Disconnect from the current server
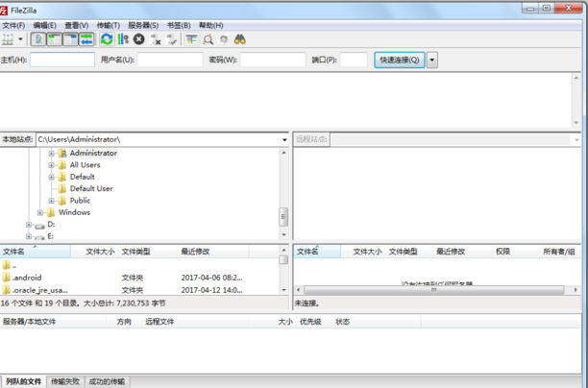 pos(156,39)
